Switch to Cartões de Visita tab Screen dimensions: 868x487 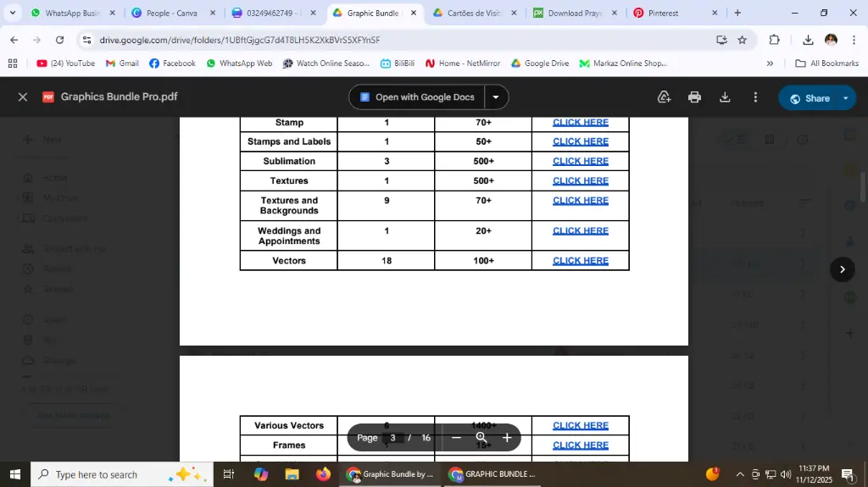[475, 13]
